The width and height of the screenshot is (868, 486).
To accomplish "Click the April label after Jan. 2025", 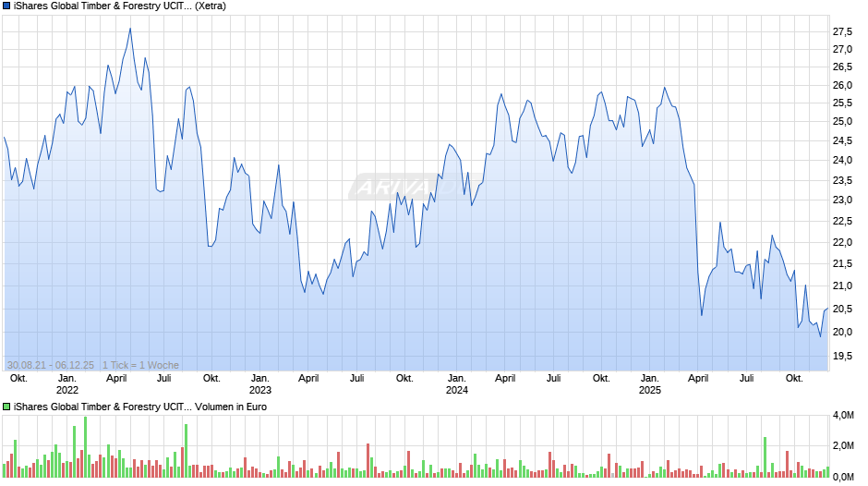I will point(698,378).
